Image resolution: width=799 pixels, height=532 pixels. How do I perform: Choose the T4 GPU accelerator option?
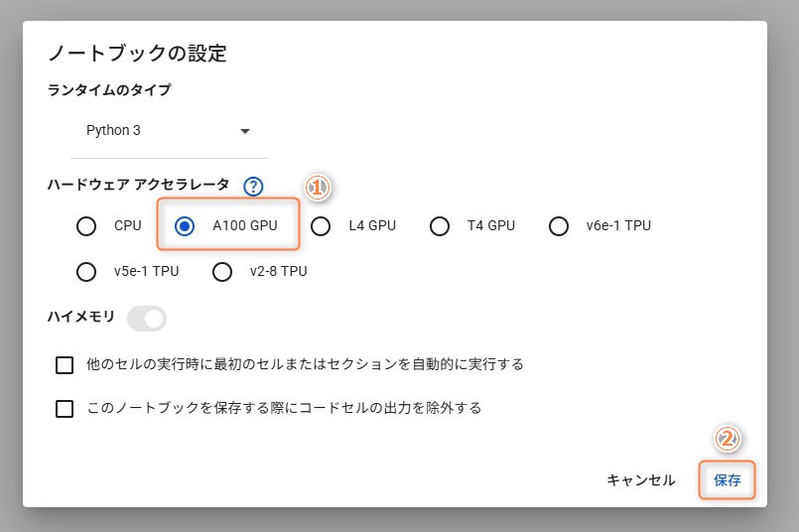click(x=440, y=225)
